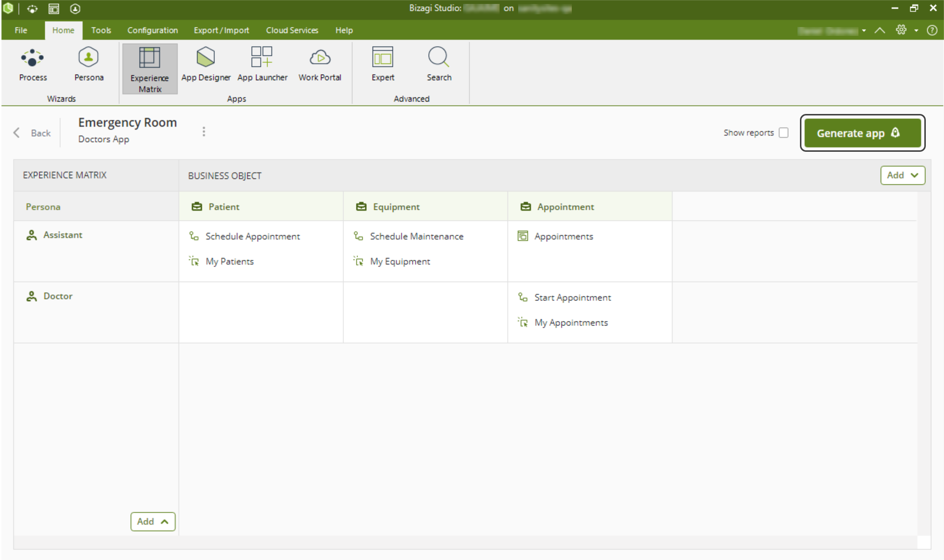Click the Start Appointment process icon
This screenshot has width=944, height=560.
[523, 297]
